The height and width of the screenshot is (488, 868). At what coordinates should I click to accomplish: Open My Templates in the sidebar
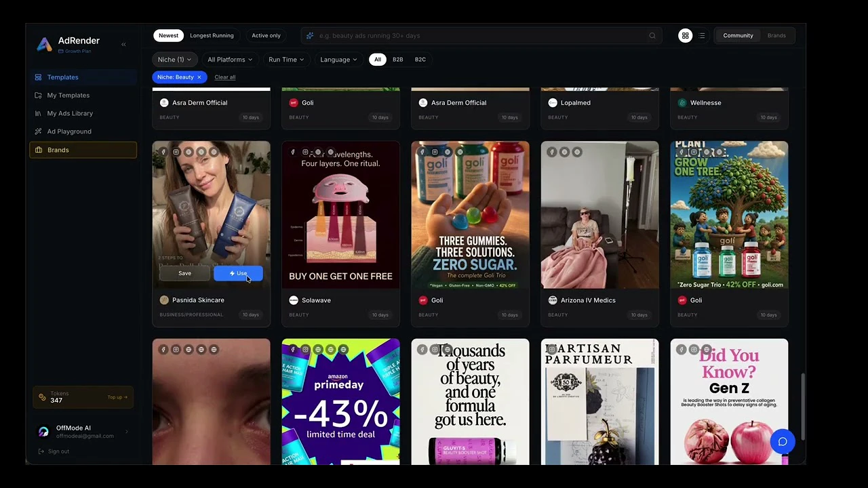pos(83,96)
